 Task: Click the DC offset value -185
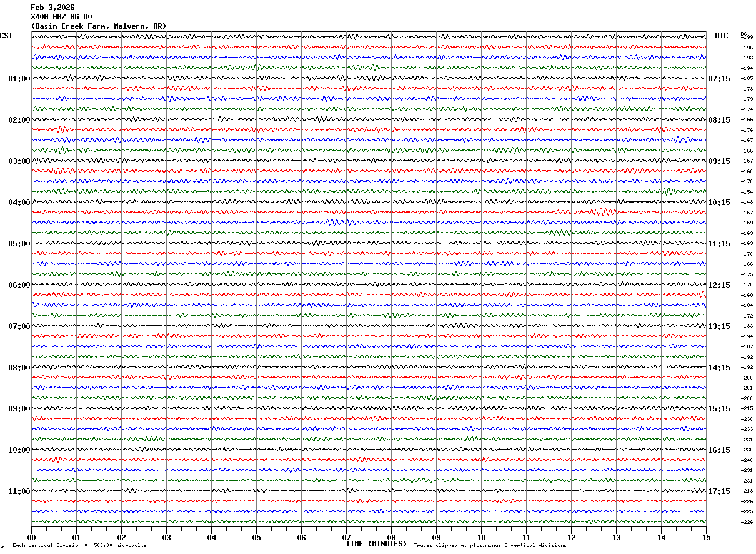tap(747, 79)
